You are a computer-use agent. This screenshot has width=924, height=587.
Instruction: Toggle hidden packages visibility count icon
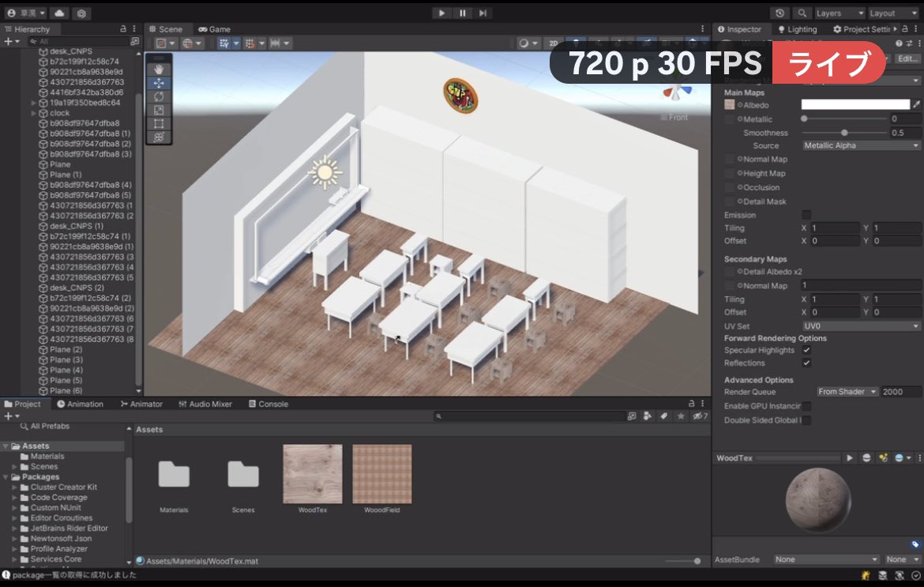point(700,416)
